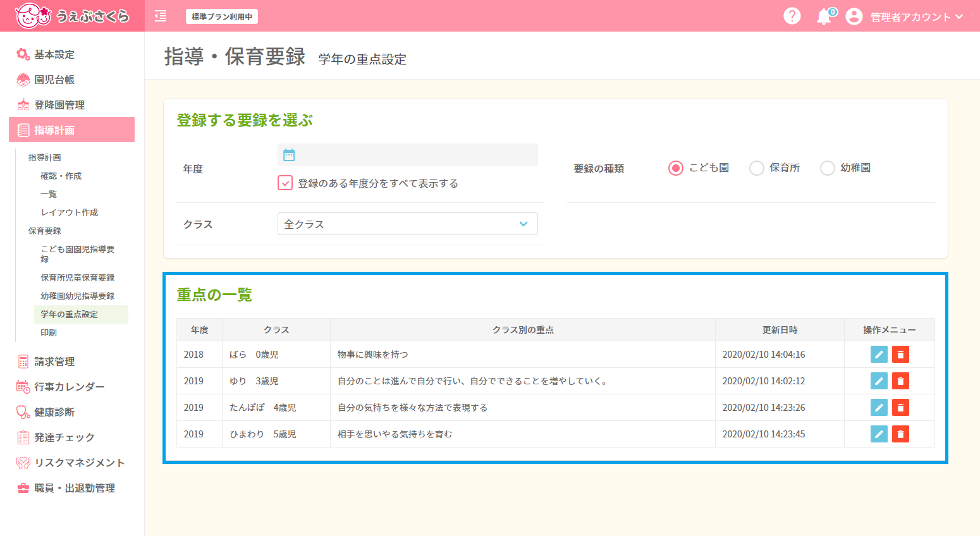Viewport: 980px width, 536px height.
Task: Expand 管理者アカウント account menu
Action: pos(917,17)
